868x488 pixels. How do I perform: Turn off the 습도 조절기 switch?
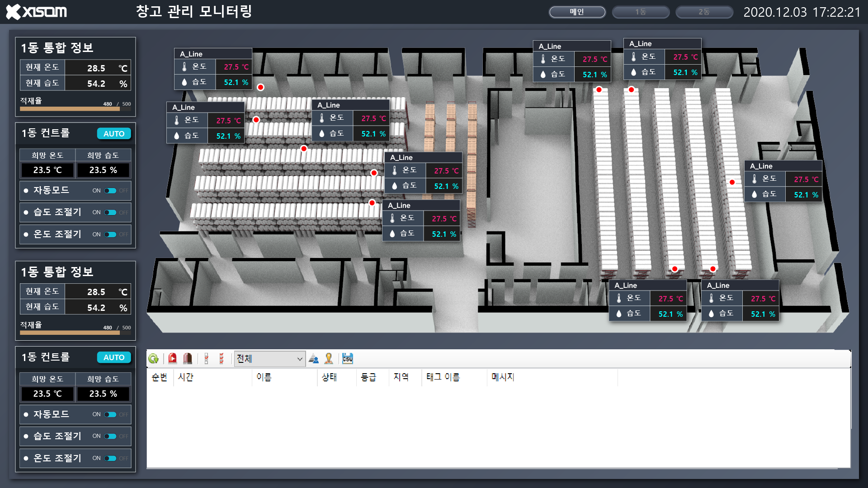tap(110, 212)
